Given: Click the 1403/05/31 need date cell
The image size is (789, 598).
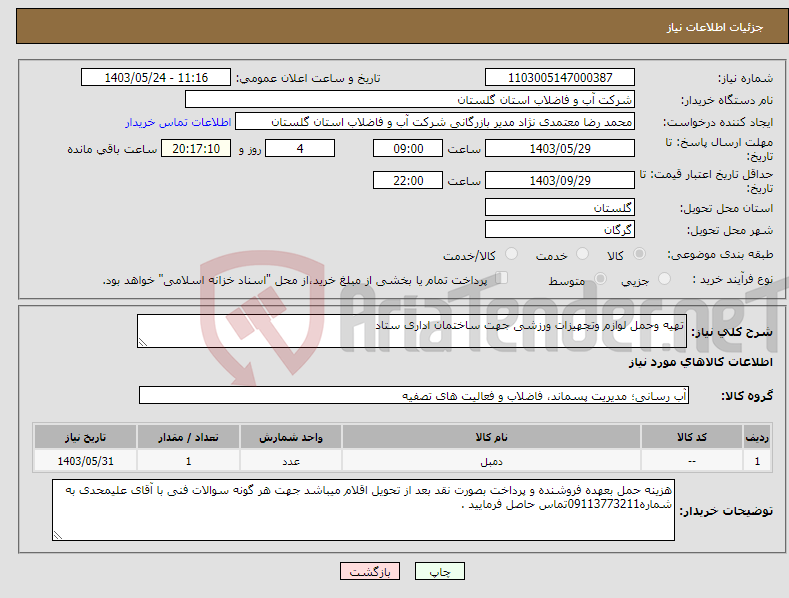Looking at the screenshot, I should (86, 461).
